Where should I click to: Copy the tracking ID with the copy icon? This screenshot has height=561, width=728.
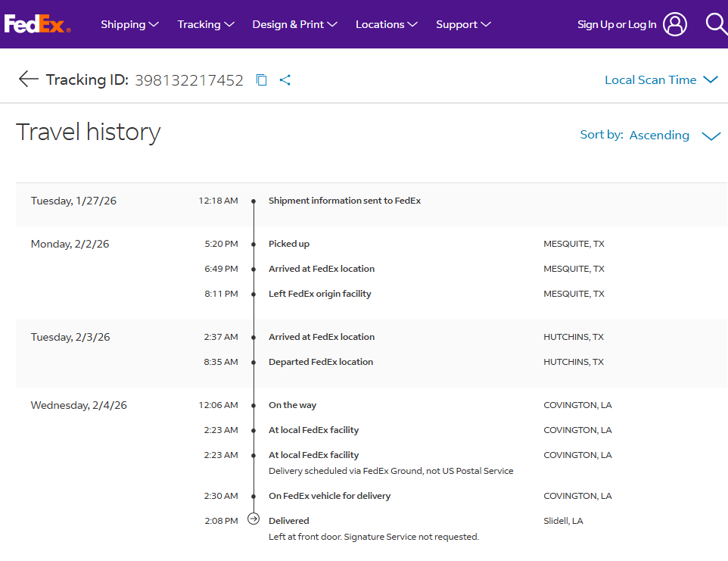(x=261, y=80)
